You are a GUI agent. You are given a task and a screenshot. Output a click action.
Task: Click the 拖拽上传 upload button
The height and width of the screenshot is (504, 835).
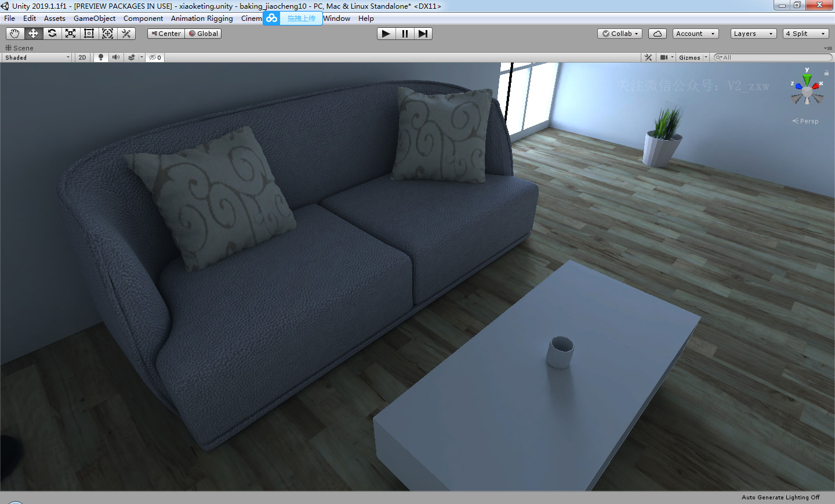click(302, 19)
